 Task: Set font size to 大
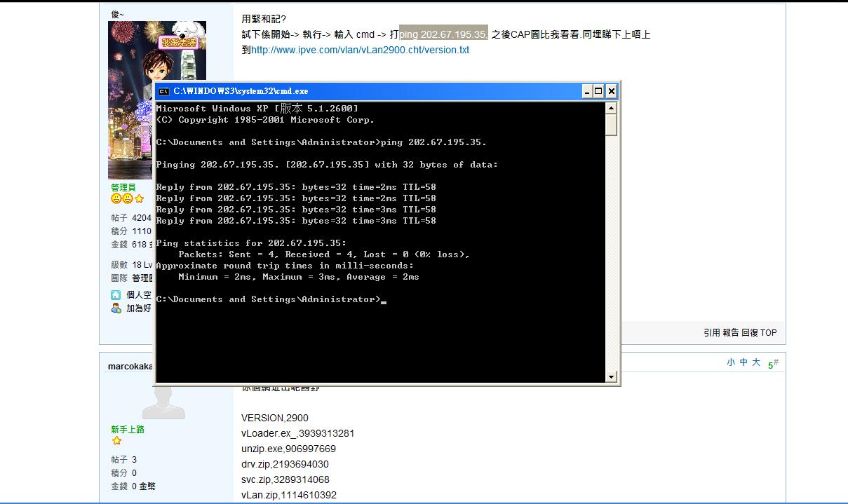[x=756, y=362]
